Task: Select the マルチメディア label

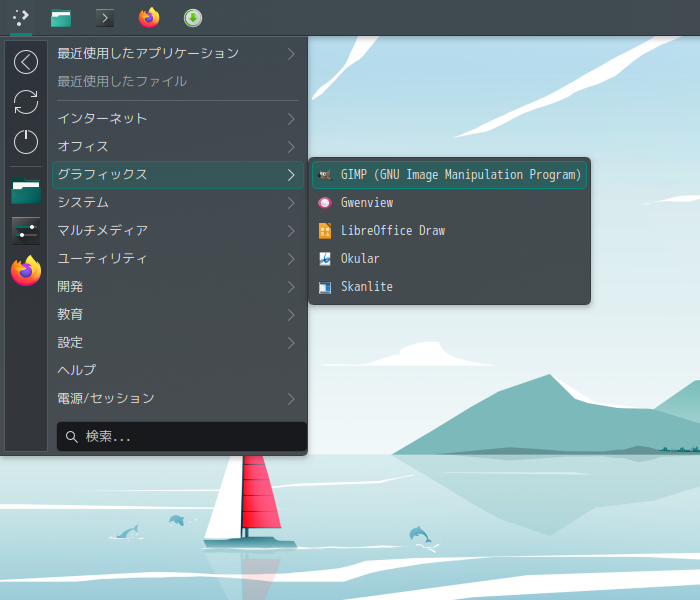Action: click(103, 230)
